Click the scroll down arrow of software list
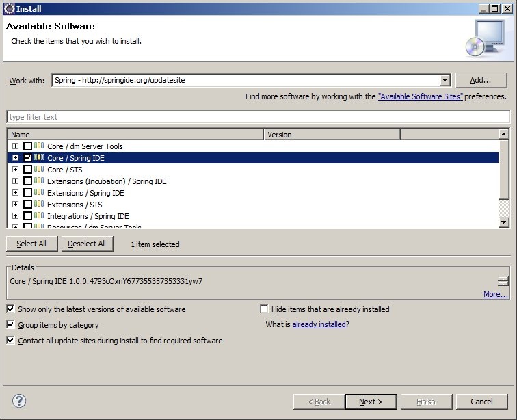This screenshot has height=420, width=517. (x=504, y=222)
